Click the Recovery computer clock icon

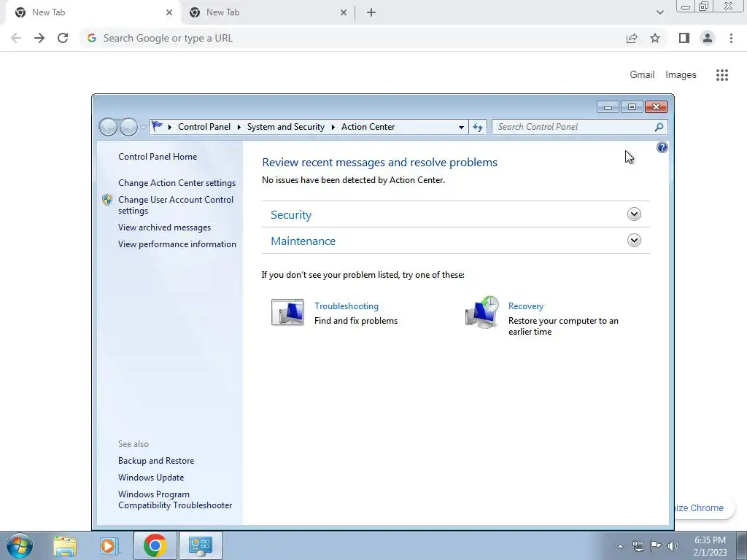(x=481, y=312)
